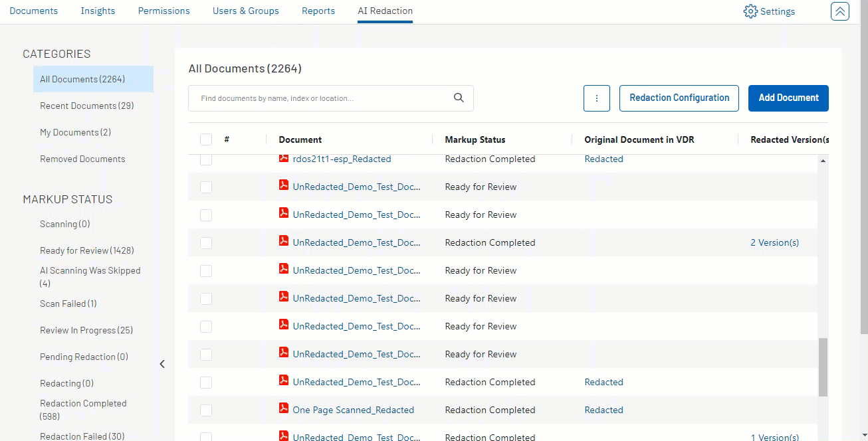Open the 2 Version(s) link
This screenshot has height=441, width=868.
(774, 242)
